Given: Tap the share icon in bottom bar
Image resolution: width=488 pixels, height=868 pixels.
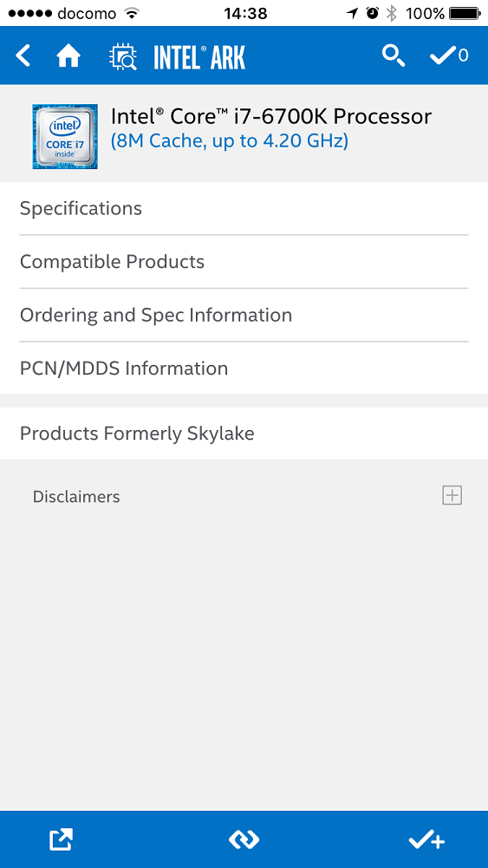Looking at the screenshot, I should click(61, 839).
